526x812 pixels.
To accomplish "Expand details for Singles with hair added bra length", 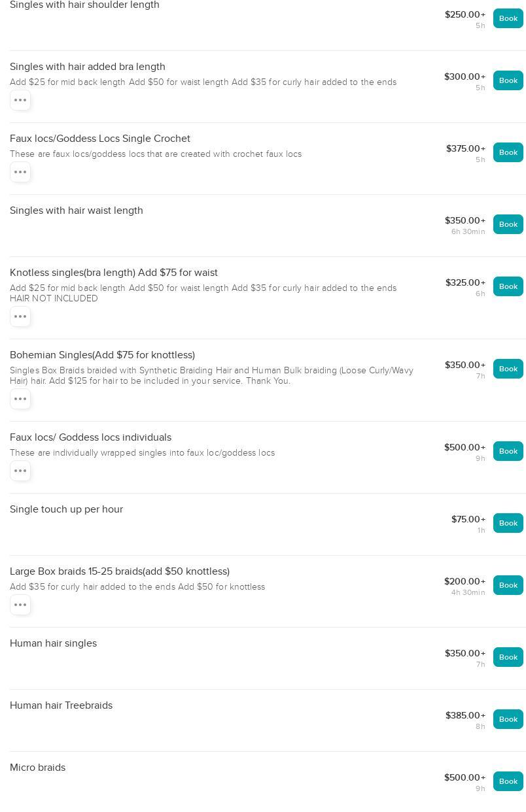I will coord(20,100).
